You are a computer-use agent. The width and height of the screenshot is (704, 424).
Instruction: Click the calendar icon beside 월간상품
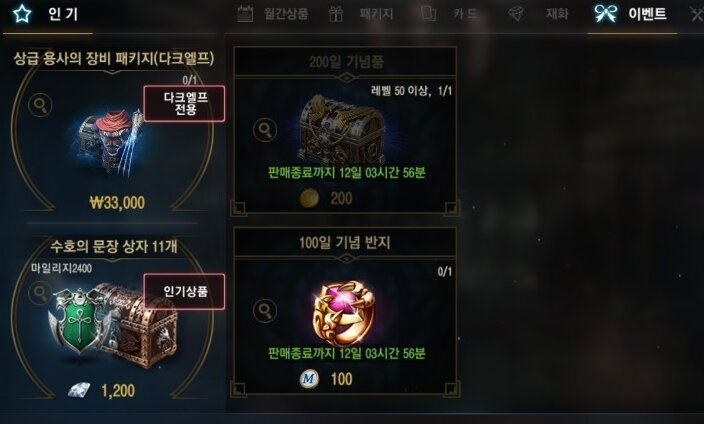point(245,14)
